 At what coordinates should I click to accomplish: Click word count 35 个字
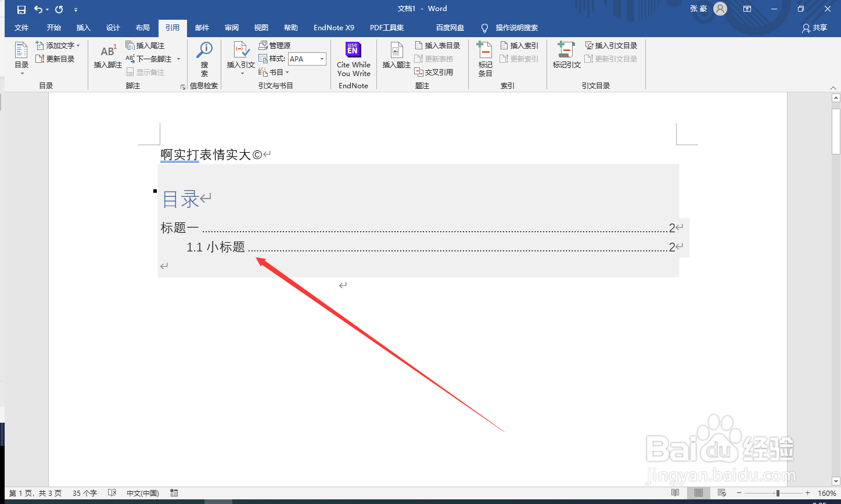[x=85, y=493]
